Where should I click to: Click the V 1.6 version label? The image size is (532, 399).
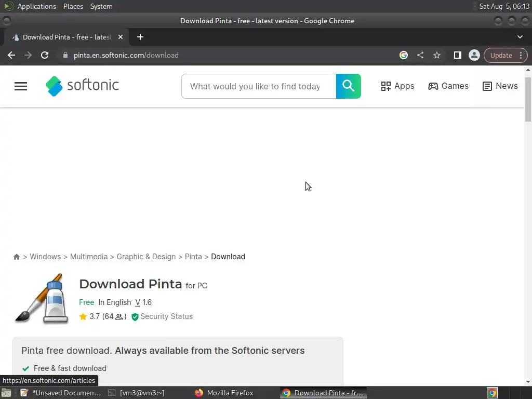(143, 302)
